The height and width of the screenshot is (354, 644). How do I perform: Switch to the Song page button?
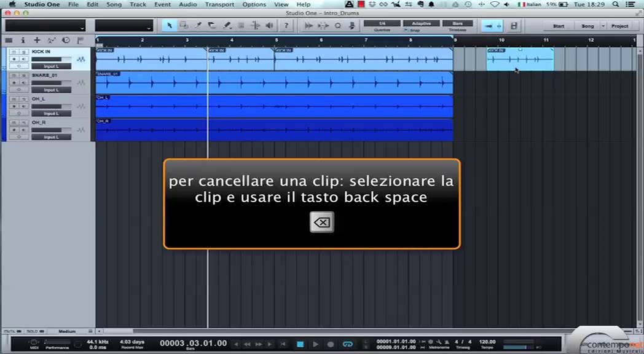(x=587, y=26)
